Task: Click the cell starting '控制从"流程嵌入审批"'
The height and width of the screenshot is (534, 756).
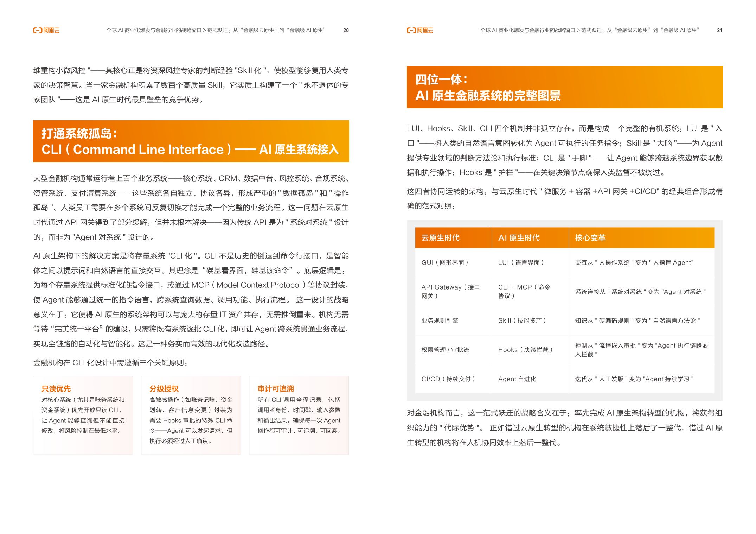Action: point(641,350)
